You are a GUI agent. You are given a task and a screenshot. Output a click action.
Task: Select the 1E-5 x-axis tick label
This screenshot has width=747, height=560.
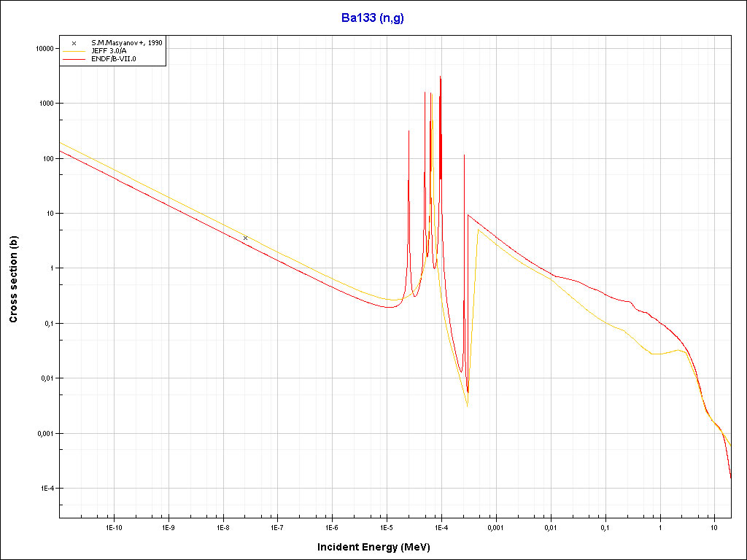tap(387, 526)
